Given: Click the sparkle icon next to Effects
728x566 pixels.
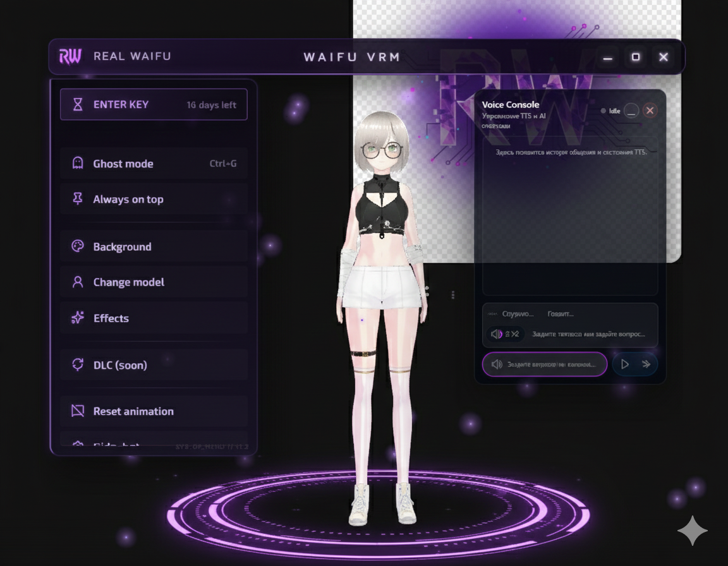Looking at the screenshot, I should [78, 318].
